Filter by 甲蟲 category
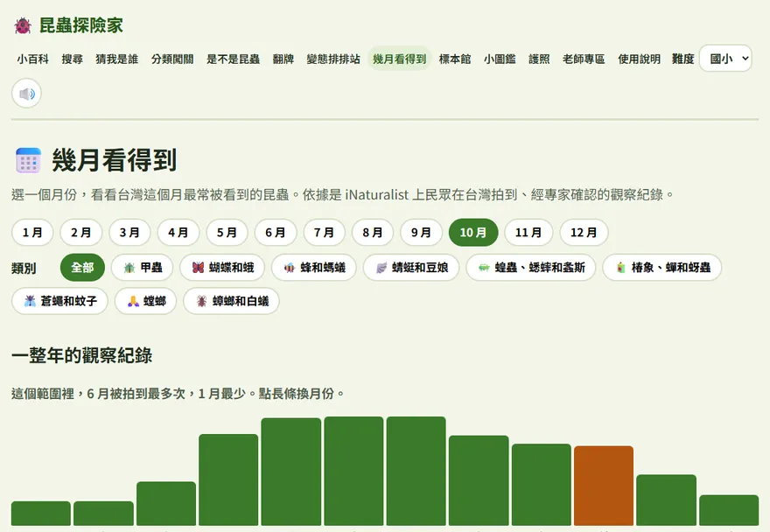Image resolution: width=770 pixels, height=532 pixels. [x=143, y=268]
